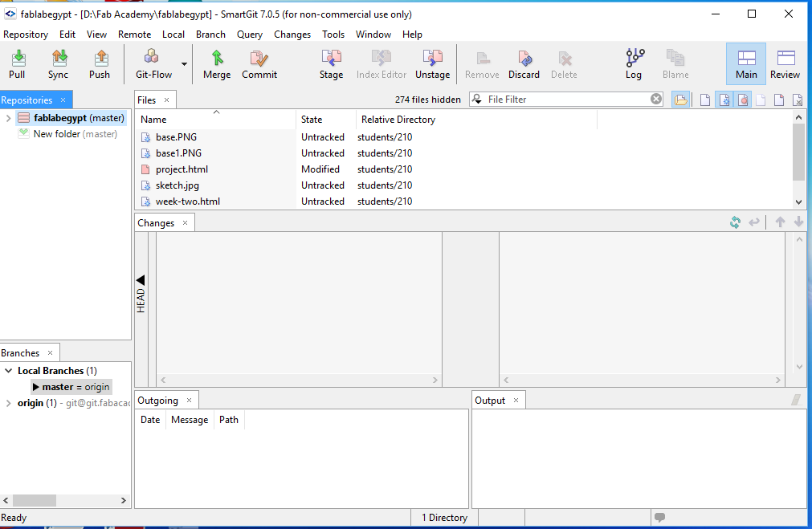
Task: Open the Remote menu
Action: pyautogui.click(x=135, y=35)
